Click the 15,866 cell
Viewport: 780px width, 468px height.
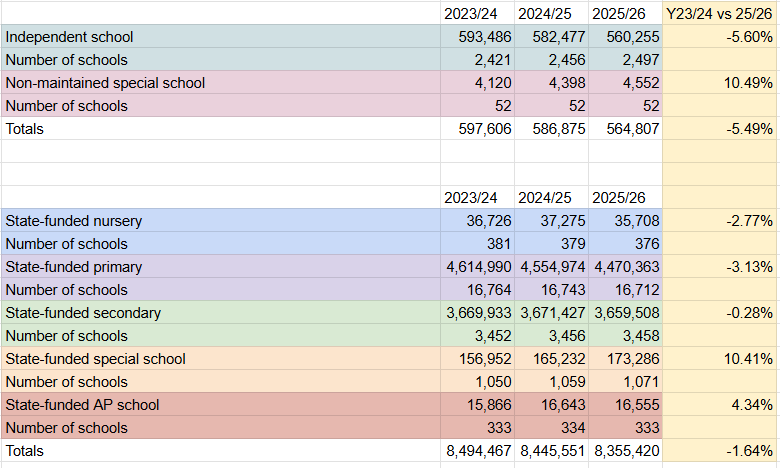tap(478, 405)
